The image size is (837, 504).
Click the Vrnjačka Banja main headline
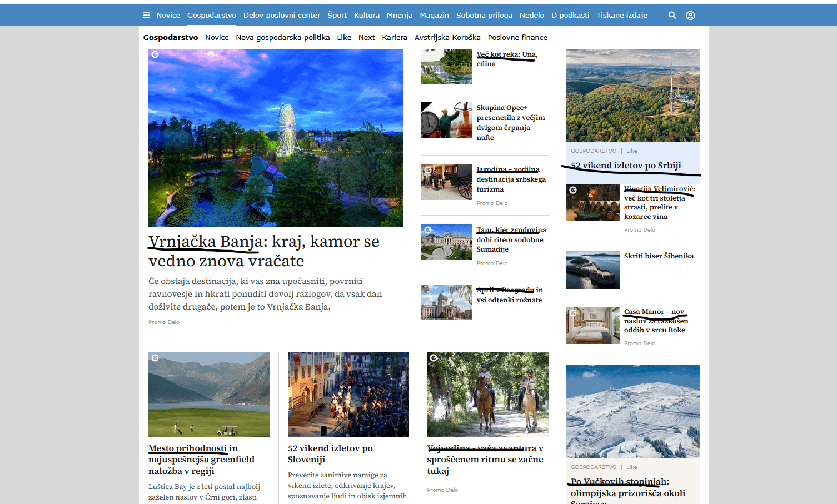(x=263, y=251)
